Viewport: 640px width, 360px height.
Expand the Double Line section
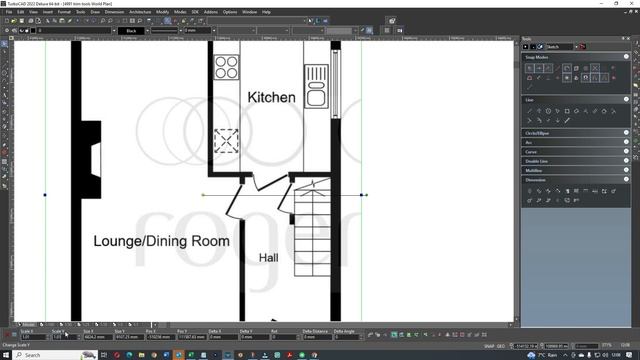[626, 161]
